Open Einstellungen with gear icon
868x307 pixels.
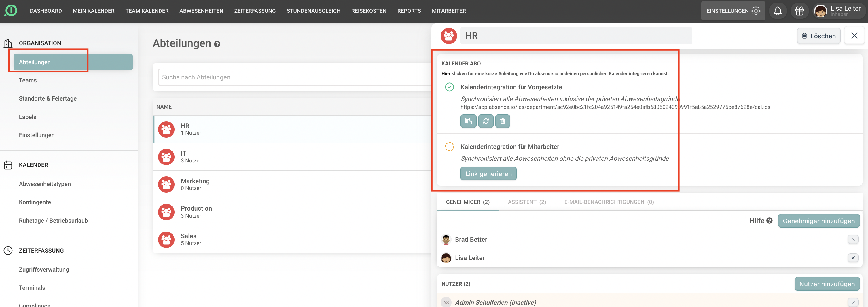(733, 11)
